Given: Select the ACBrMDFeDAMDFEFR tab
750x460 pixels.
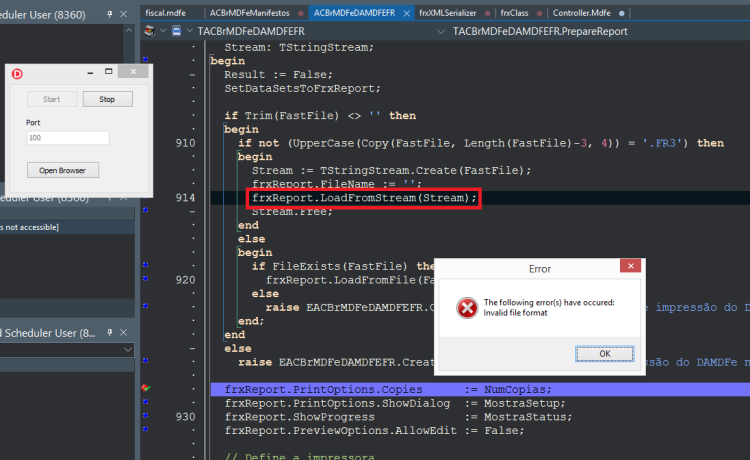Looking at the screenshot, I should (354, 13).
